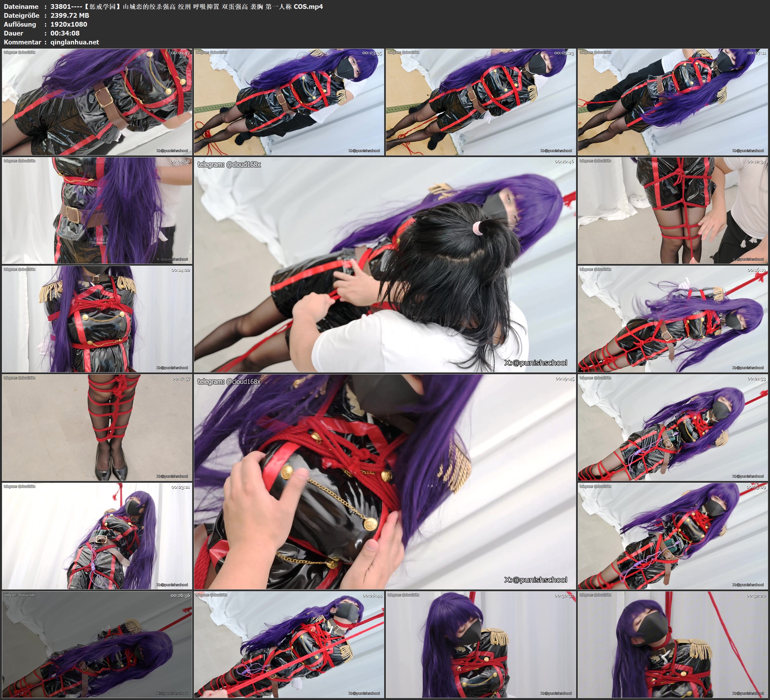
Task: Select the thumbnail marked 00:26:56
Action: tap(97, 644)
